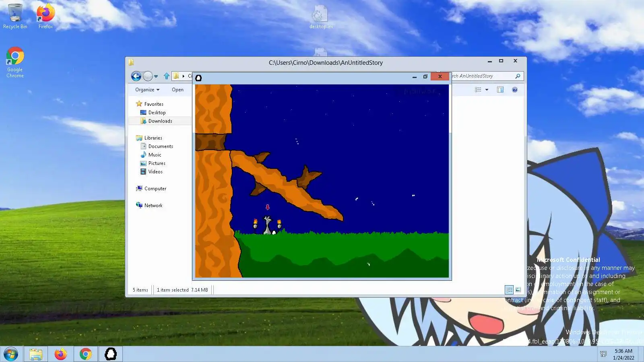Click the '1 item selected' status text
Screen dimensions: 644x362
(173, 290)
